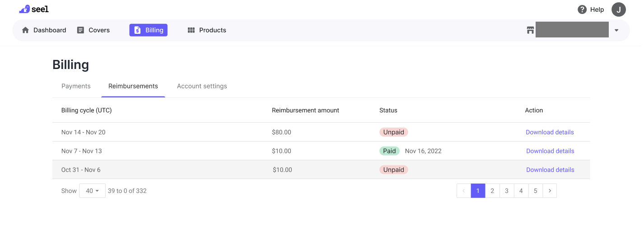The height and width of the screenshot is (239, 644).
Task: Click the Products grid icon
Action: tap(191, 30)
